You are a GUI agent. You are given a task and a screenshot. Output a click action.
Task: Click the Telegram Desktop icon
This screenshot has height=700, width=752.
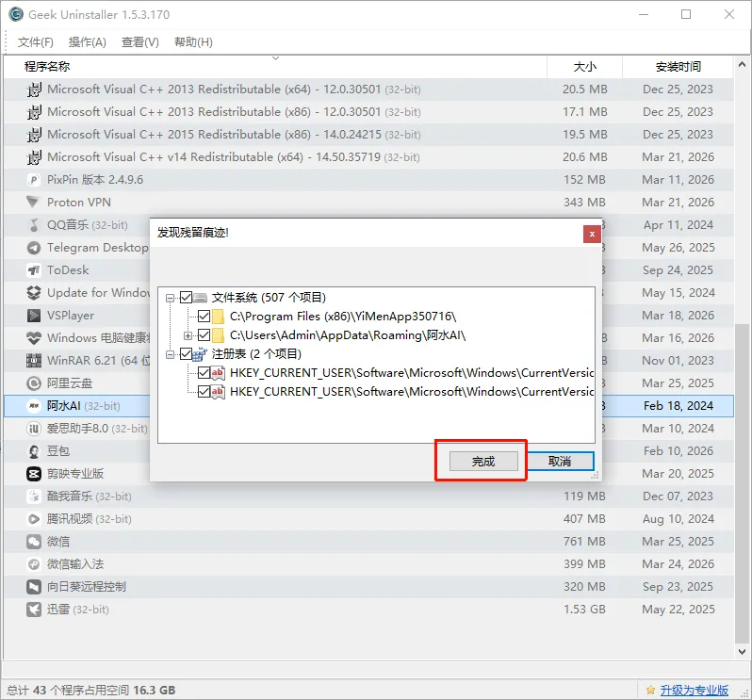point(34,248)
